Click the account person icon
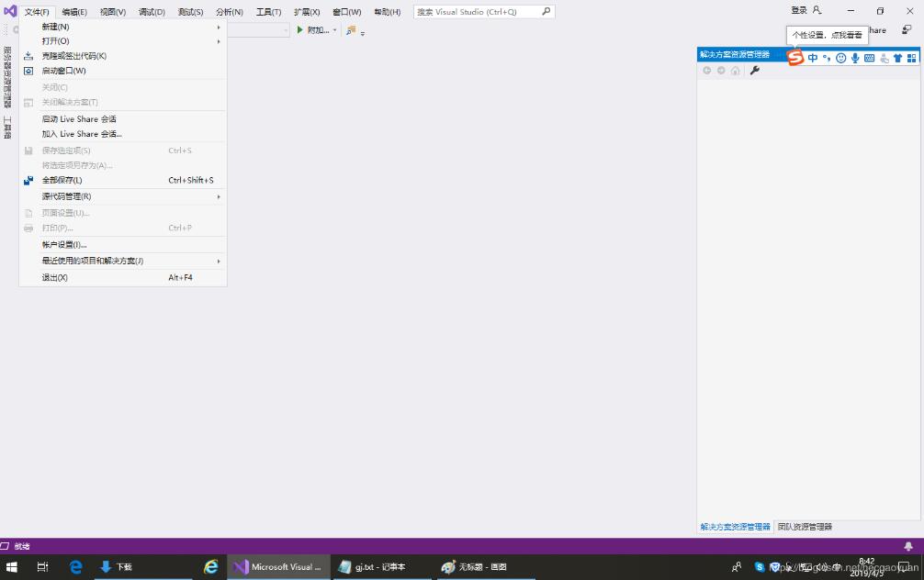924x580 pixels. pyautogui.click(x=817, y=10)
